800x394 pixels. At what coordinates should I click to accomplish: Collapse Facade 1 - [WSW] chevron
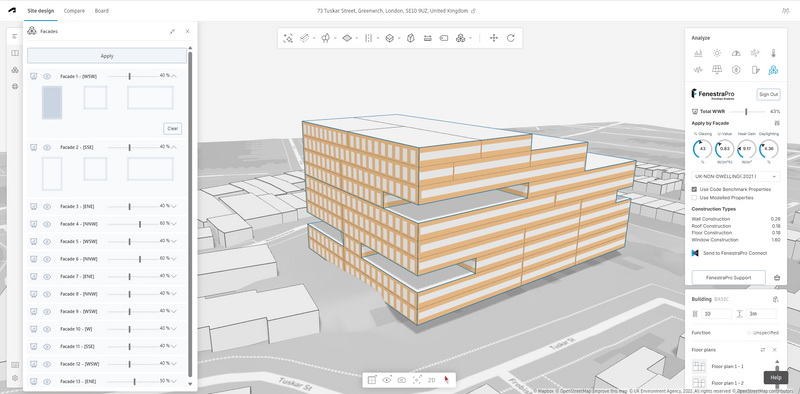coord(174,76)
